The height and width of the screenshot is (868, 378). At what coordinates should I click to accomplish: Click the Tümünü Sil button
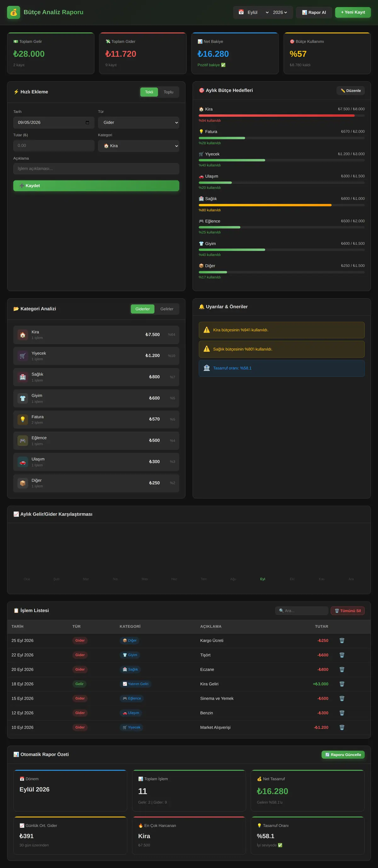[347, 611]
